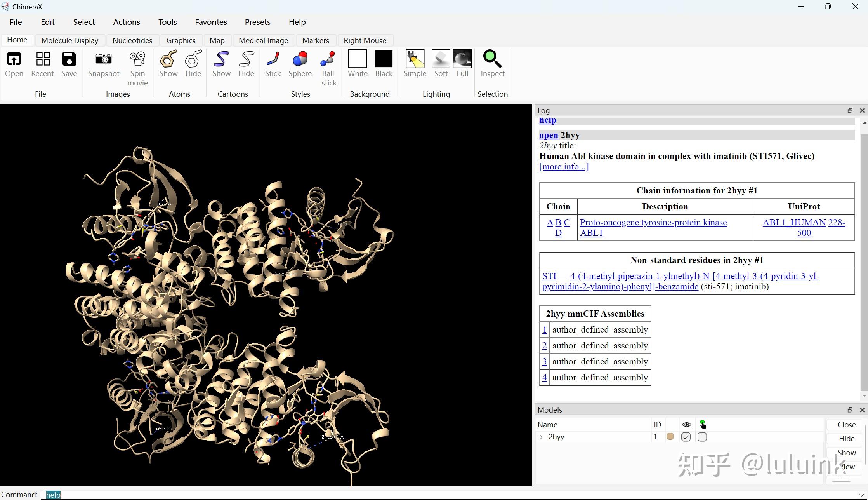Toggle the selected checkbox for model 2hyy
The image size is (868, 500).
[702, 437]
